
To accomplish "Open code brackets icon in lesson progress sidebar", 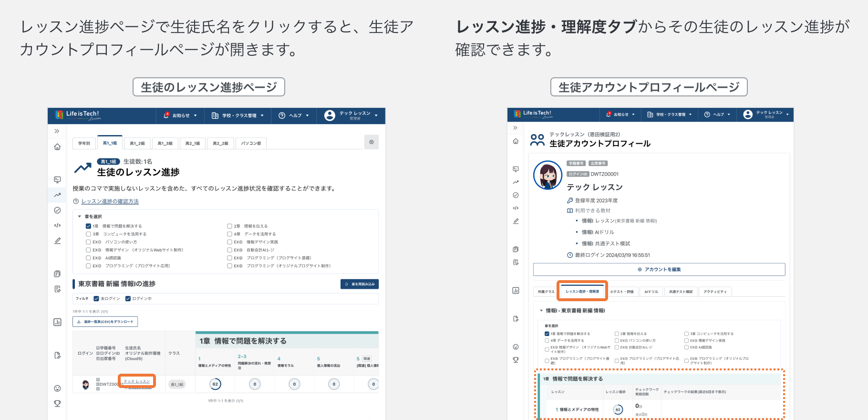I will coord(57,225).
